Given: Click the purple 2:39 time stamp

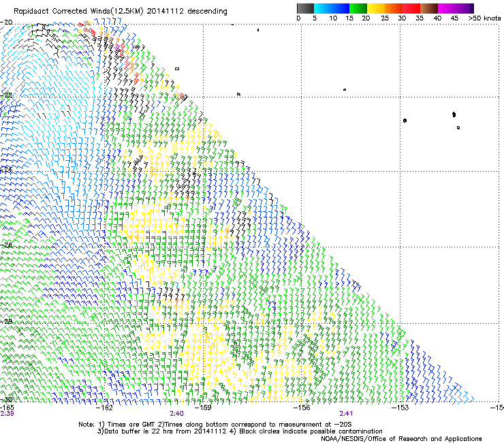Looking at the screenshot, I should coord(7,414).
